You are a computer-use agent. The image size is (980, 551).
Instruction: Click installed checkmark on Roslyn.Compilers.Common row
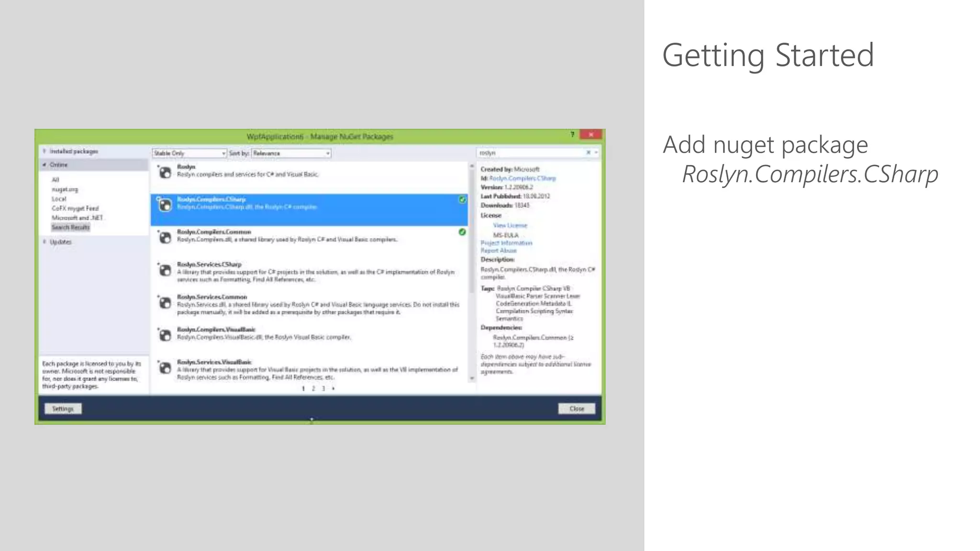click(462, 232)
